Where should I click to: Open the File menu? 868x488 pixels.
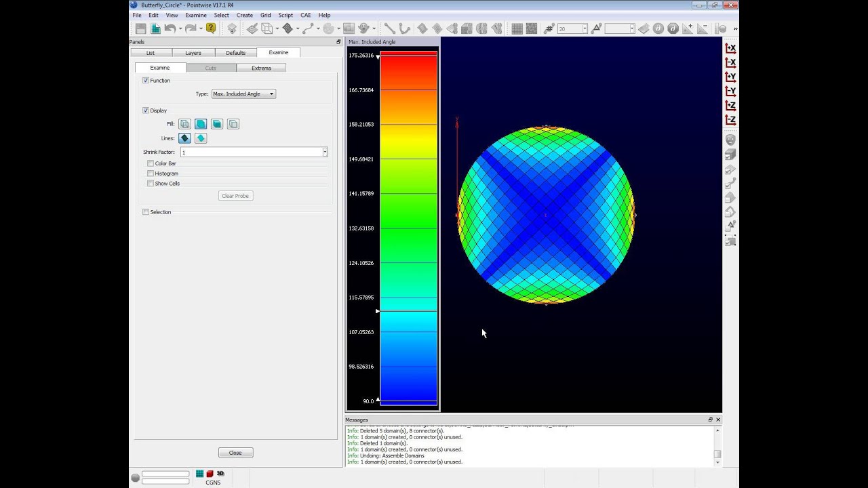tap(137, 15)
